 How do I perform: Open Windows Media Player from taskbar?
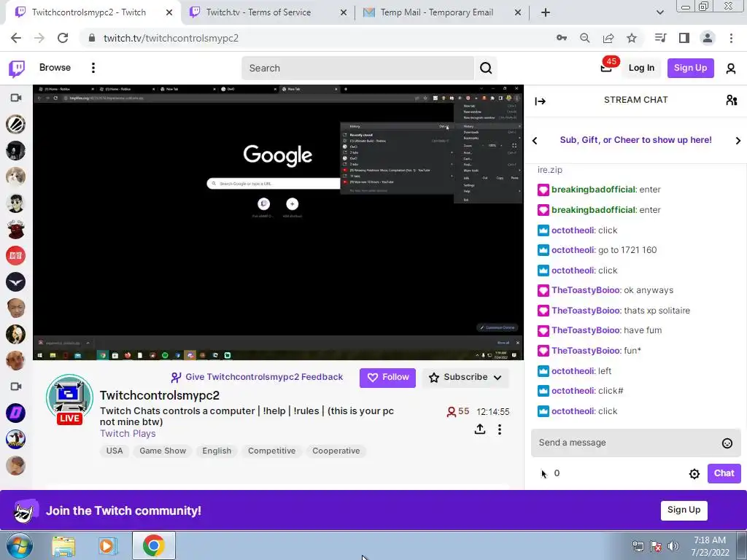point(108,546)
